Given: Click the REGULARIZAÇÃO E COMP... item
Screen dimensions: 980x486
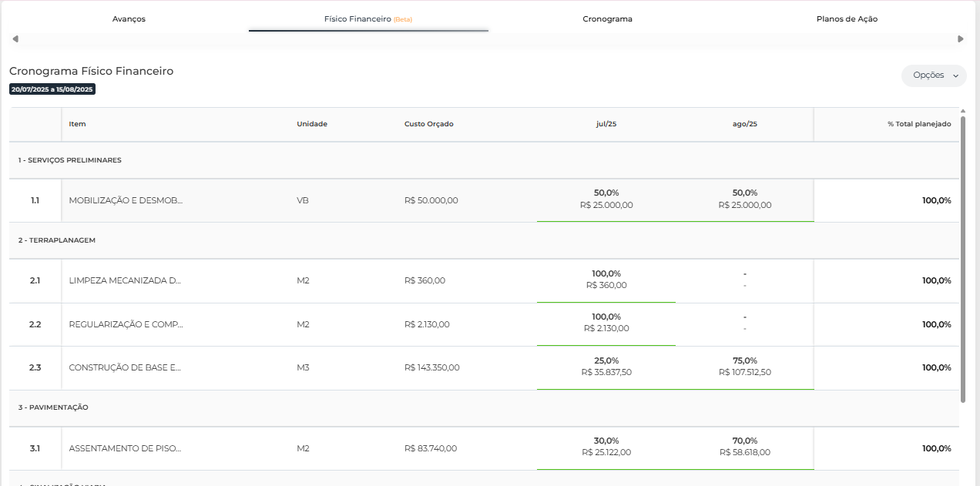Looking at the screenshot, I should coord(126,325).
